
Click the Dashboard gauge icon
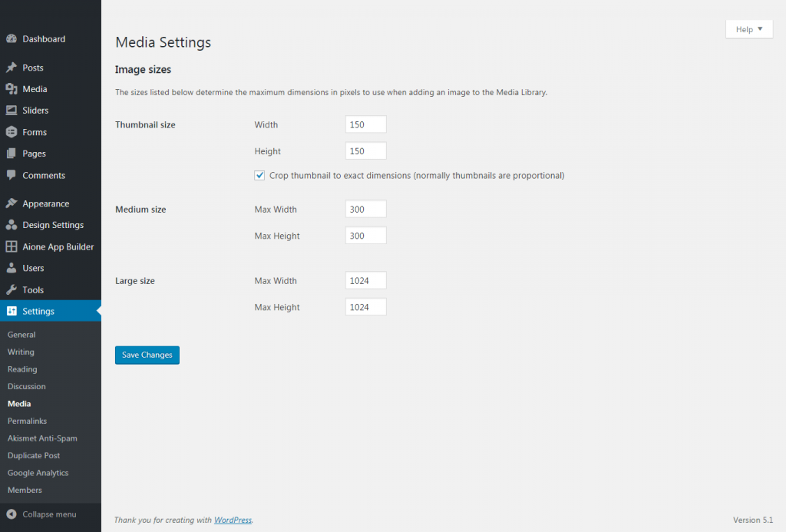coord(11,38)
